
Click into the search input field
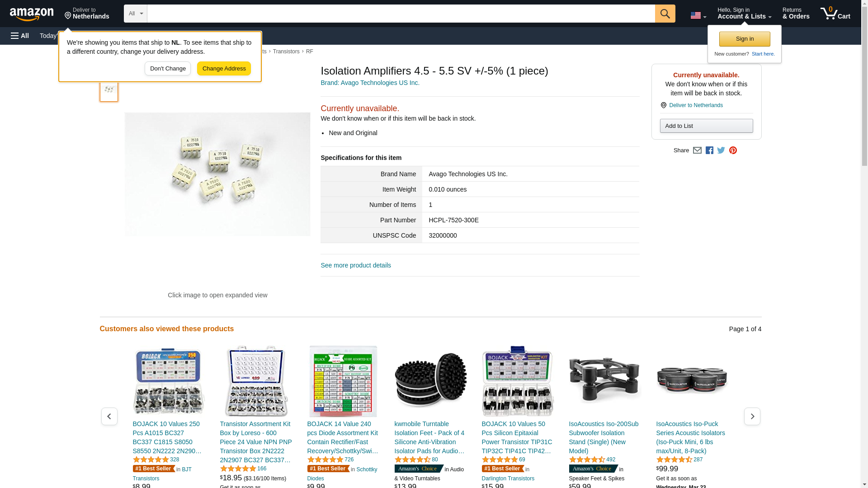[401, 14]
